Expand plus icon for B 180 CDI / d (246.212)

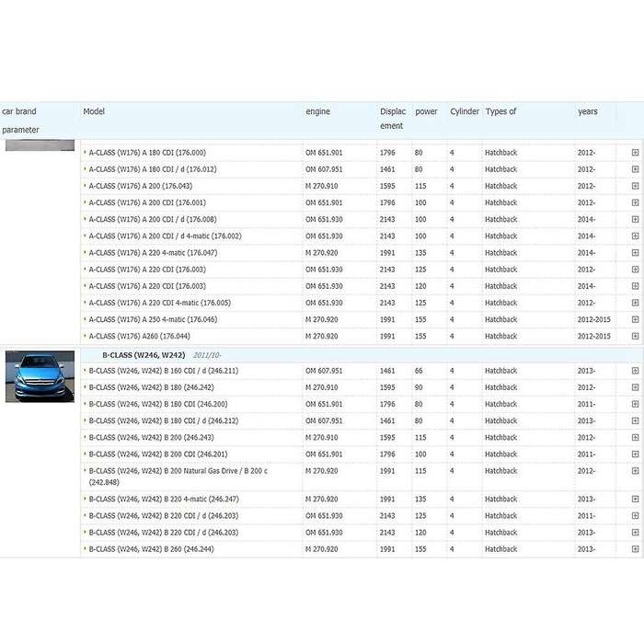(x=635, y=420)
